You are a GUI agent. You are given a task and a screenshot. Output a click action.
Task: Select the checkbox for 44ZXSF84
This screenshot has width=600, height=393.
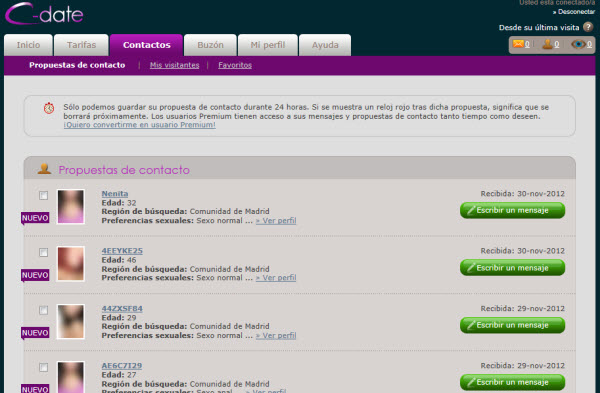point(44,310)
